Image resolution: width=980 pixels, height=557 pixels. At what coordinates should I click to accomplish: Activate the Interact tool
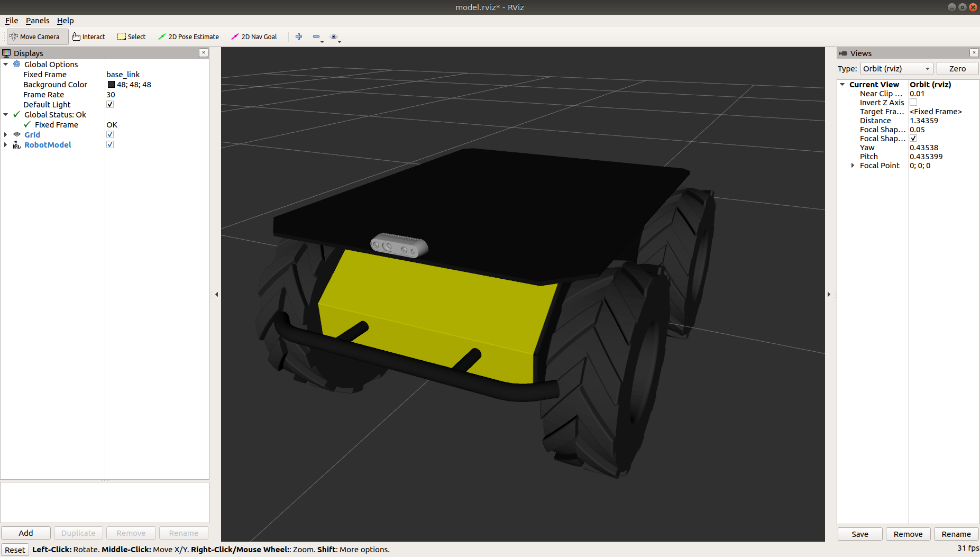[x=89, y=37]
